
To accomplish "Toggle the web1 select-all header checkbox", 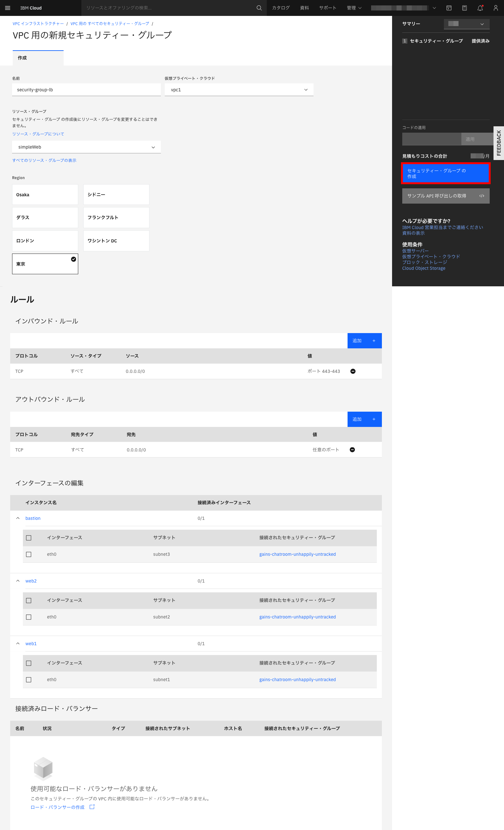I will (x=29, y=663).
